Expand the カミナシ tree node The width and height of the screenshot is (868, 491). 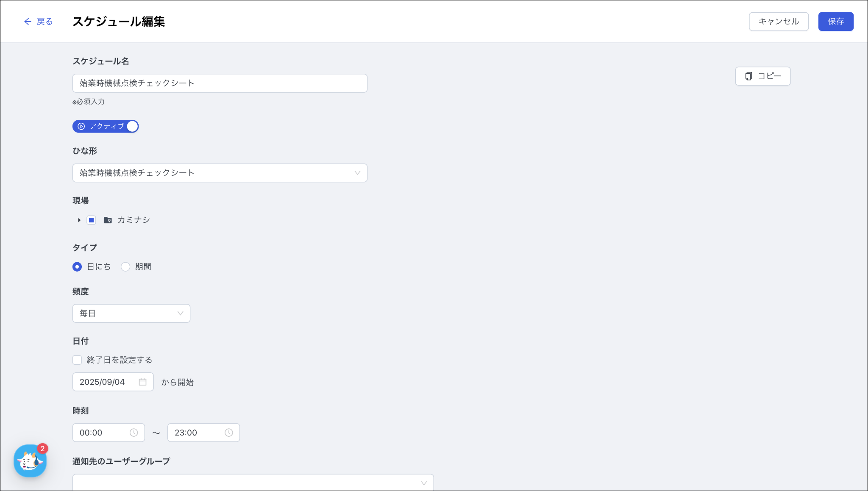79,220
